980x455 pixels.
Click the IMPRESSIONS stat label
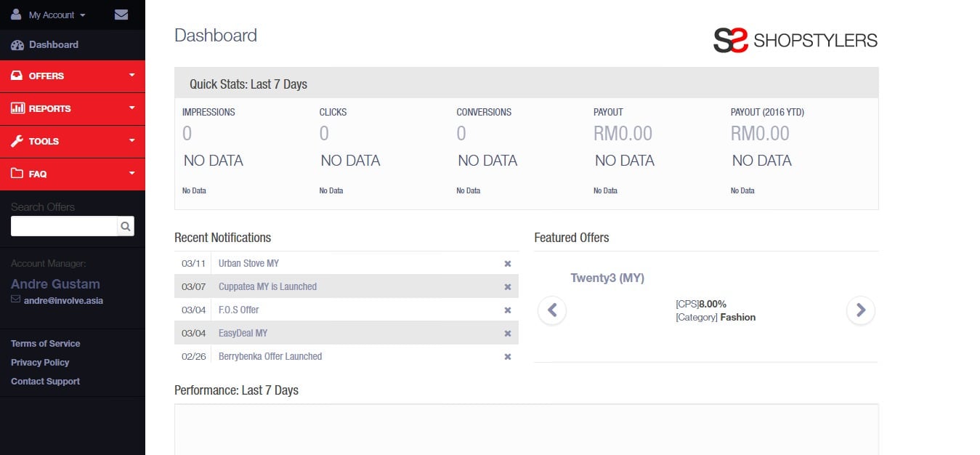[x=208, y=112]
